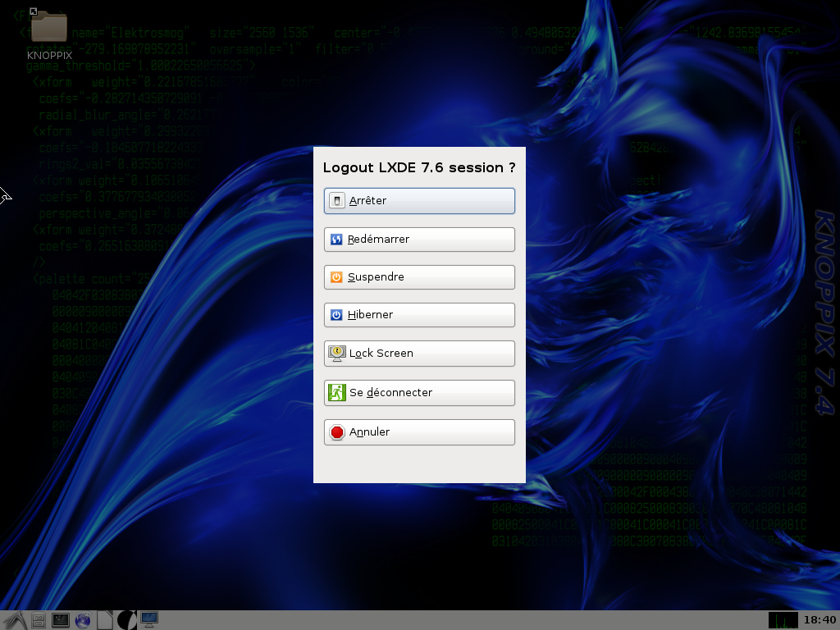Launch the file manager cabinet icon

[x=39, y=620]
